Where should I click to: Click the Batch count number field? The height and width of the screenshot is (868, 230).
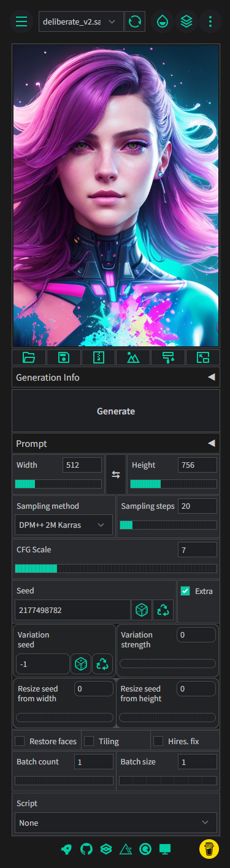click(x=94, y=761)
